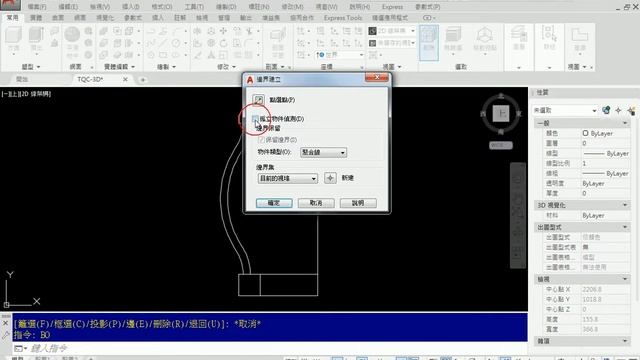Select the Ellipse tool in Draw panel

point(176,55)
